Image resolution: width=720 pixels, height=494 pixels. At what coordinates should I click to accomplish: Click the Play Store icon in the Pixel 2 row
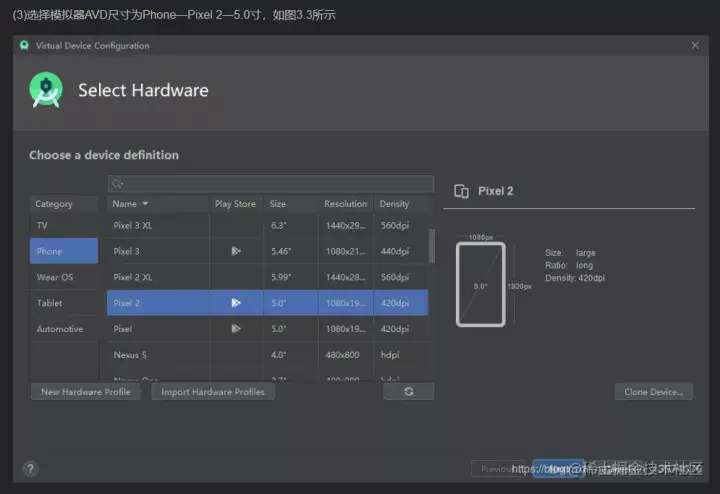click(236, 303)
